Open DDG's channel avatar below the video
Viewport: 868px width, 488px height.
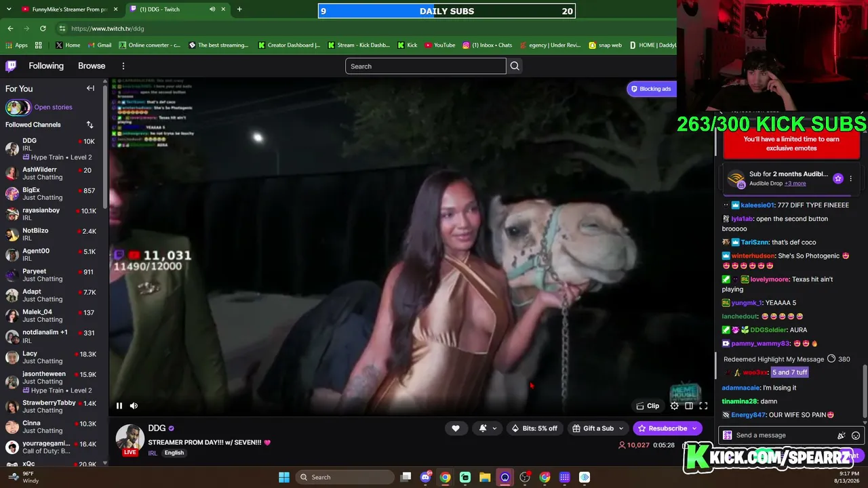[130, 439]
